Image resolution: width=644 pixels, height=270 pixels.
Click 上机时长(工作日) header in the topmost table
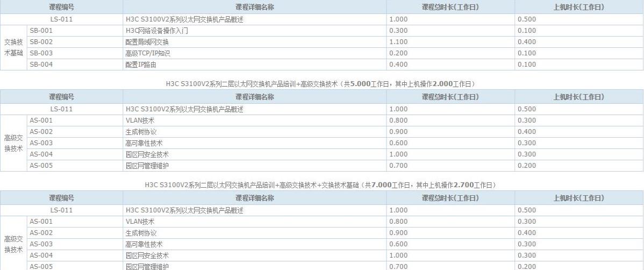click(x=578, y=7)
